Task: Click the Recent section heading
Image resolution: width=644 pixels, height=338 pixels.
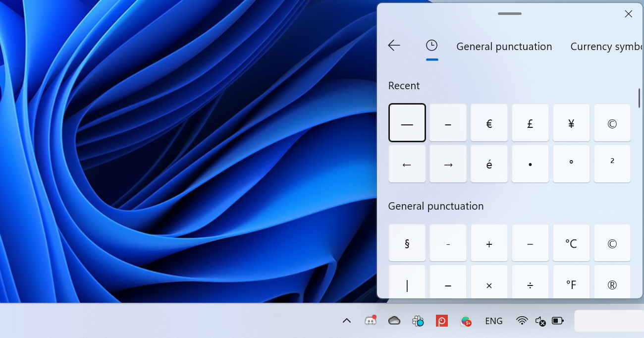Action: point(404,86)
